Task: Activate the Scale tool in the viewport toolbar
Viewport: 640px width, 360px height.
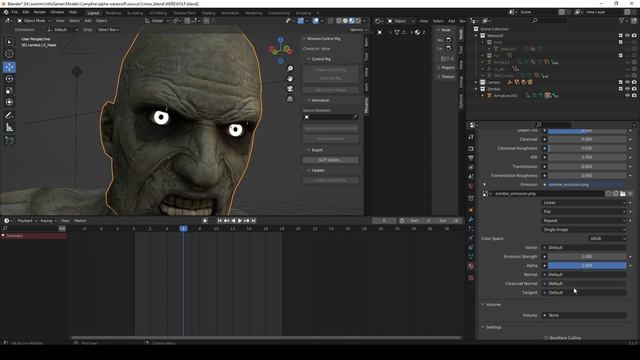Action: 9,91
